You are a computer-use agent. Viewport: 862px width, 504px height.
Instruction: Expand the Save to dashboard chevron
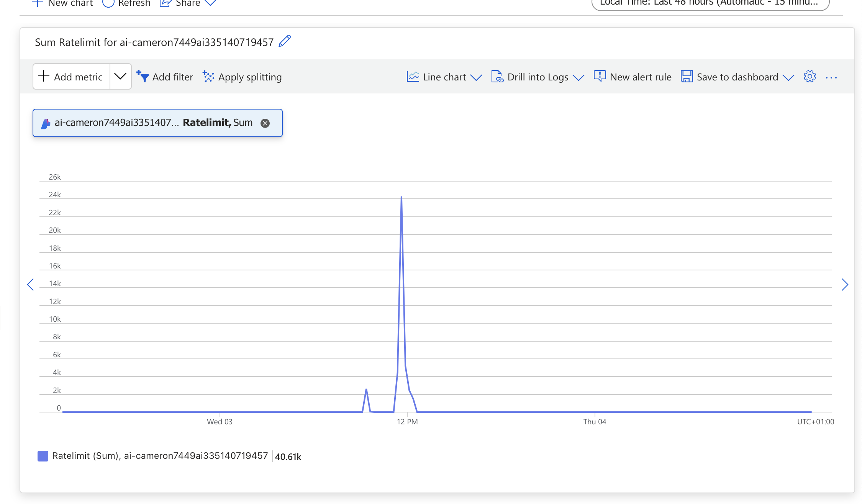(788, 77)
